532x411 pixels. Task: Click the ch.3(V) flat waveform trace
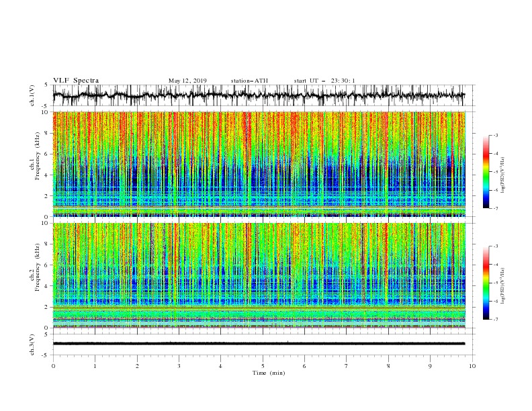[x=259, y=344]
